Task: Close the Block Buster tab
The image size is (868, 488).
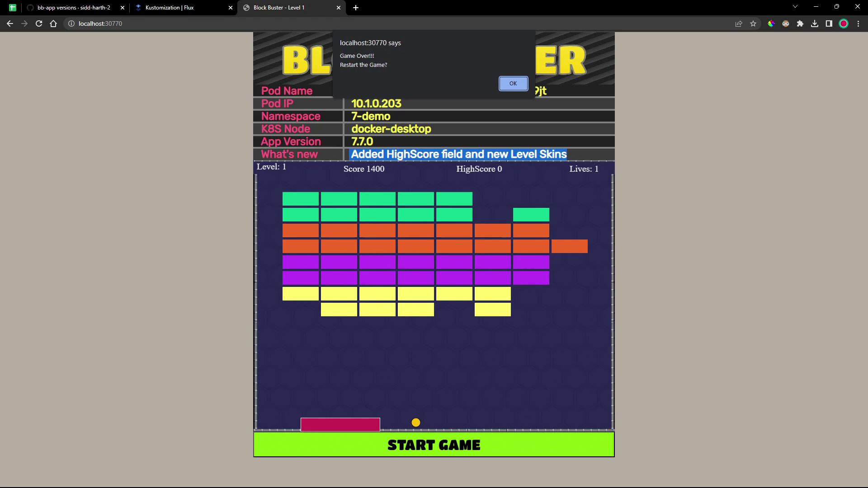Action: 339,8
